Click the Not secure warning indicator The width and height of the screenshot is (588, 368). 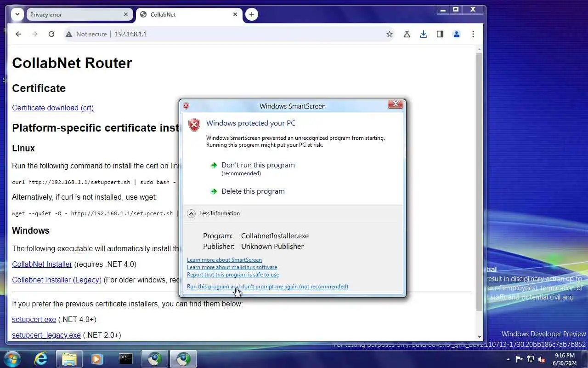[x=86, y=34]
